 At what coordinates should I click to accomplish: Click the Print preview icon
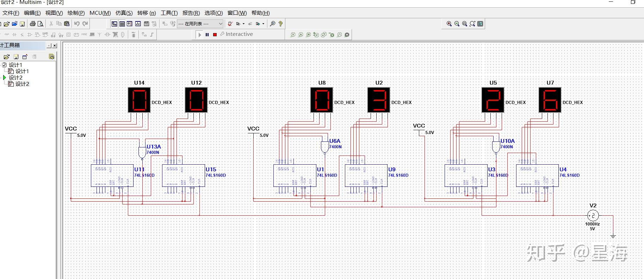tap(41, 24)
